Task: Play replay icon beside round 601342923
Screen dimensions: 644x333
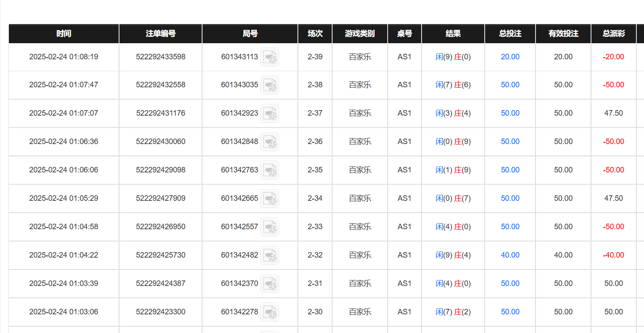Action: (x=269, y=114)
